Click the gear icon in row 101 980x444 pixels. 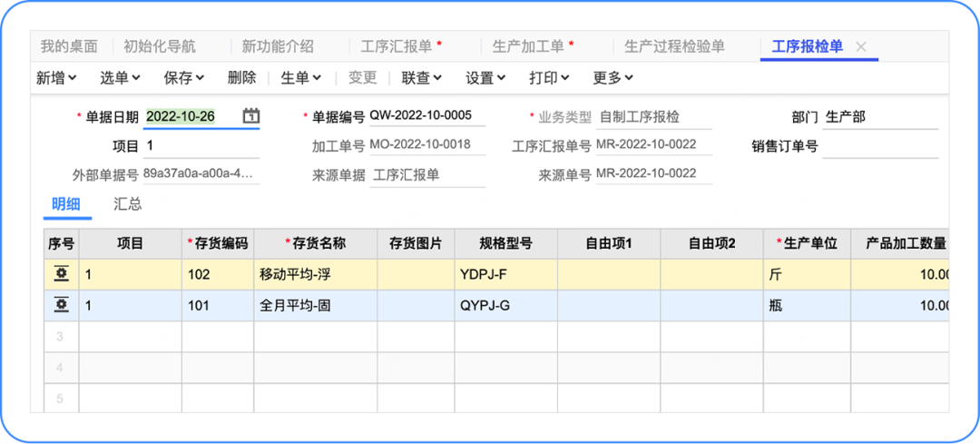62,305
